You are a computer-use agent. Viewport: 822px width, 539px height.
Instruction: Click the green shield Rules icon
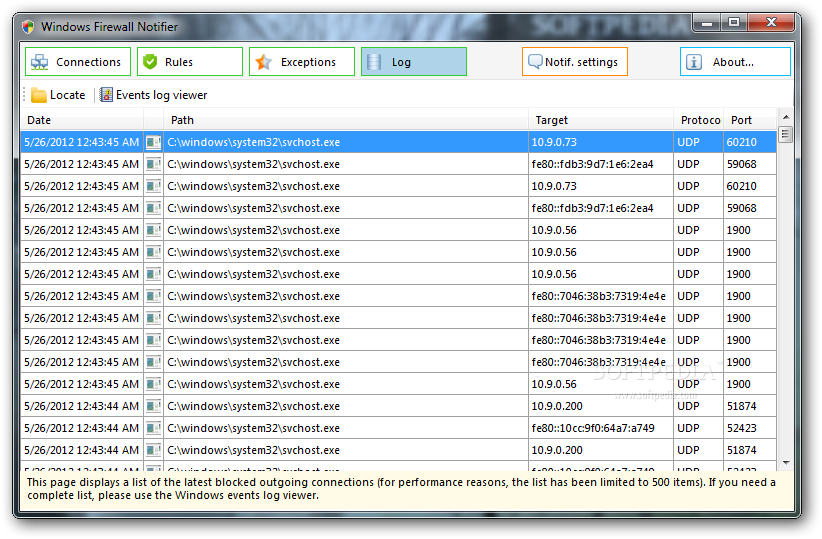[x=150, y=61]
